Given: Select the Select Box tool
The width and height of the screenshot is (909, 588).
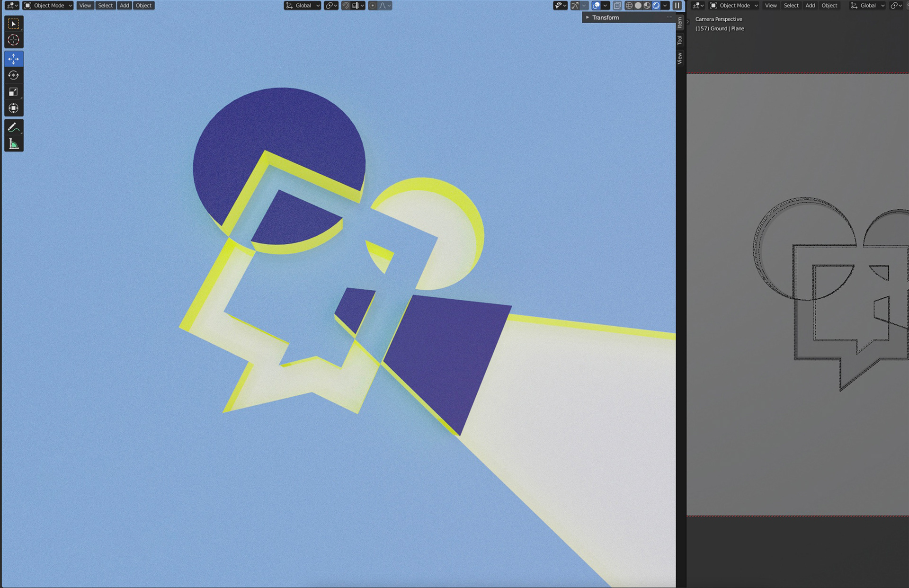Looking at the screenshot, I should tap(14, 24).
